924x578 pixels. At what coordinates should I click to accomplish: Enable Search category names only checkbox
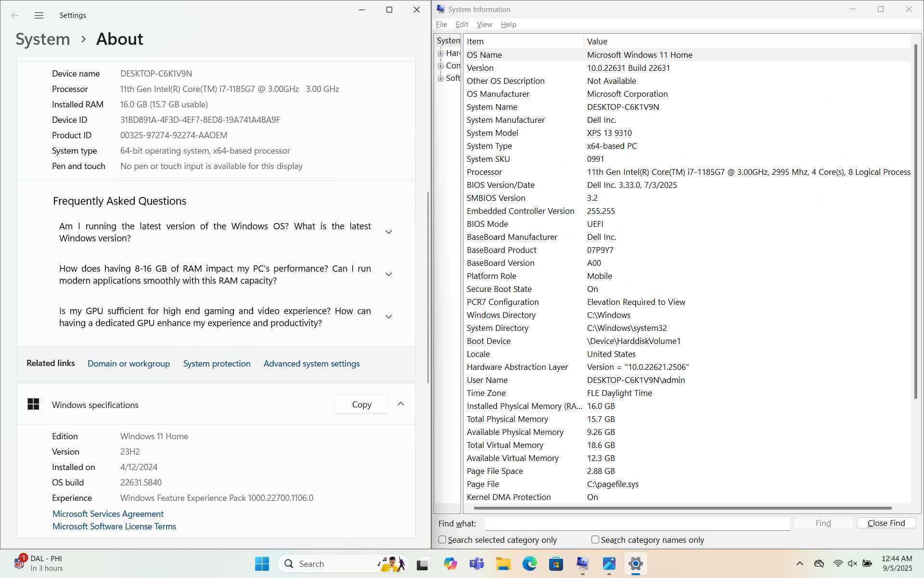595,539
